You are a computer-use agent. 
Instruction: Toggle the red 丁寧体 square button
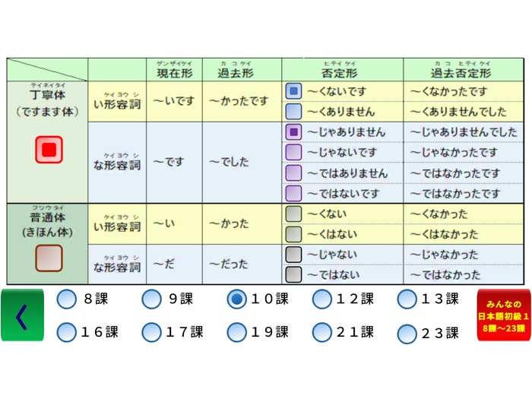pyautogui.click(x=49, y=150)
